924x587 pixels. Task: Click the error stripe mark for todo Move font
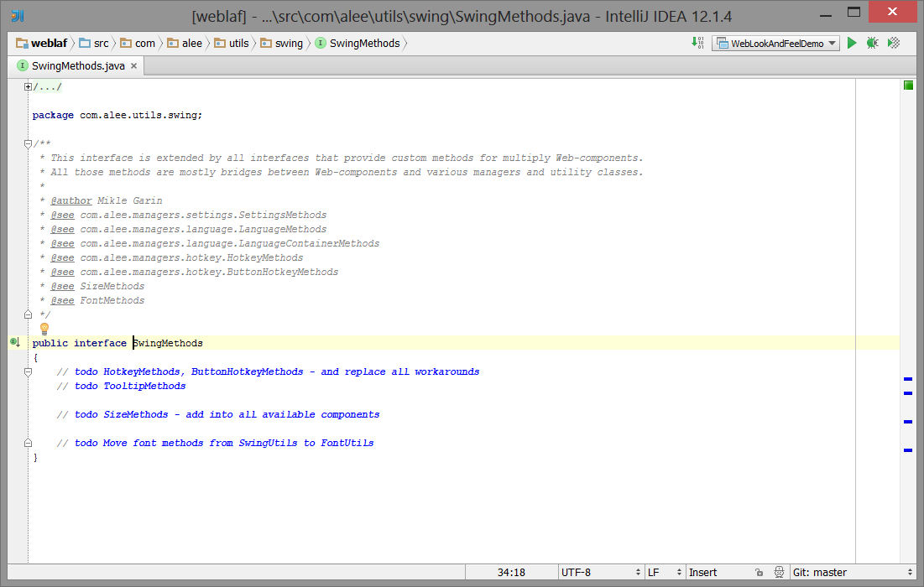pos(908,449)
